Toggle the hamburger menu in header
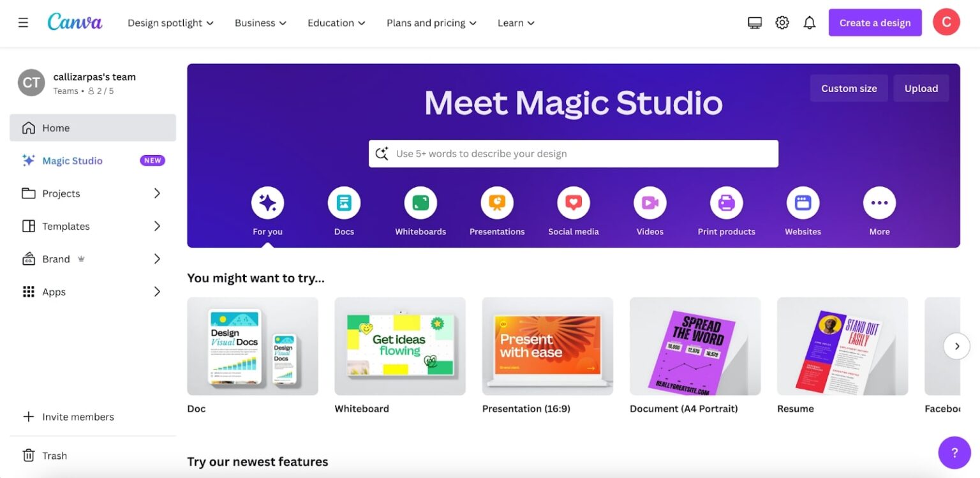The image size is (980, 478). 23,23
